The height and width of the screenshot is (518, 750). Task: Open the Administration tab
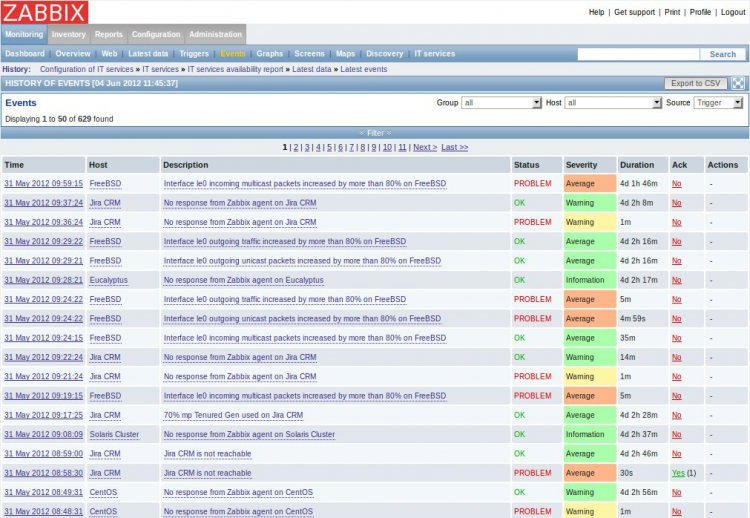coord(215,35)
